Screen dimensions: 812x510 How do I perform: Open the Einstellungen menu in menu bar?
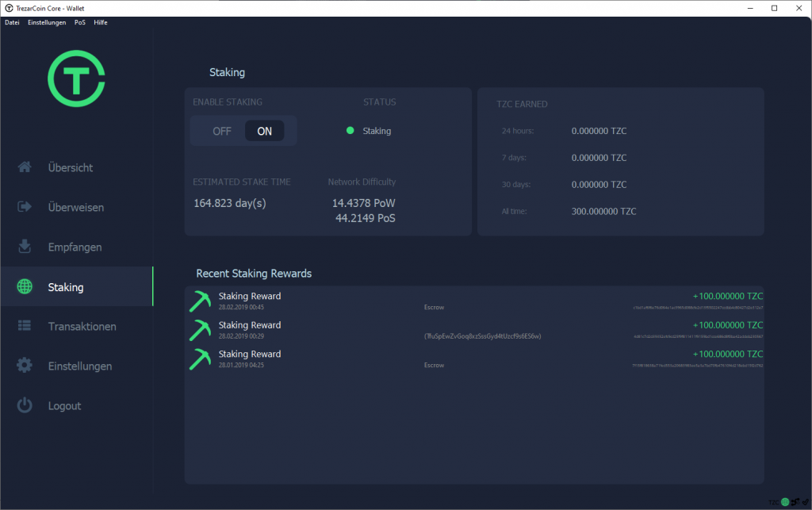click(x=47, y=22)
